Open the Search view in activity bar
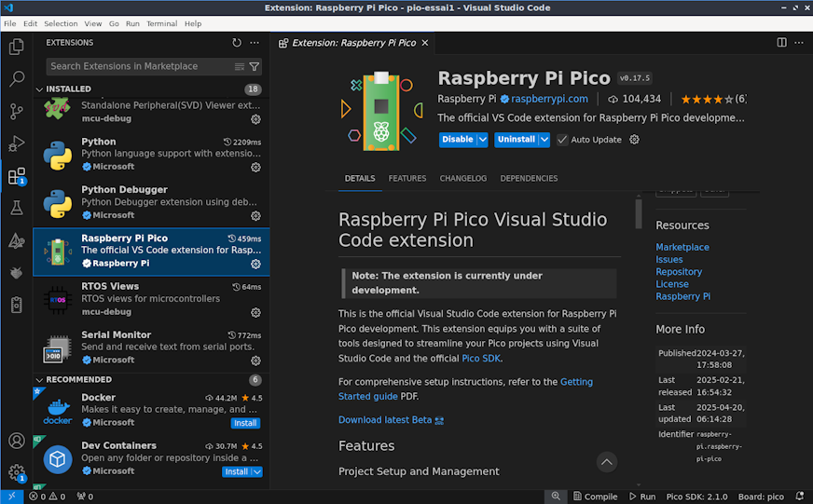Screen dimensions: 813x504 point(17,79)
